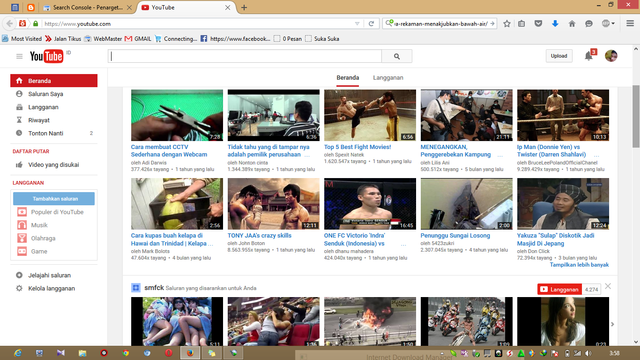Open ONE FC Victorio video thumbnail
The height and width of the screenshot is (360, 640).
point(370,204)
